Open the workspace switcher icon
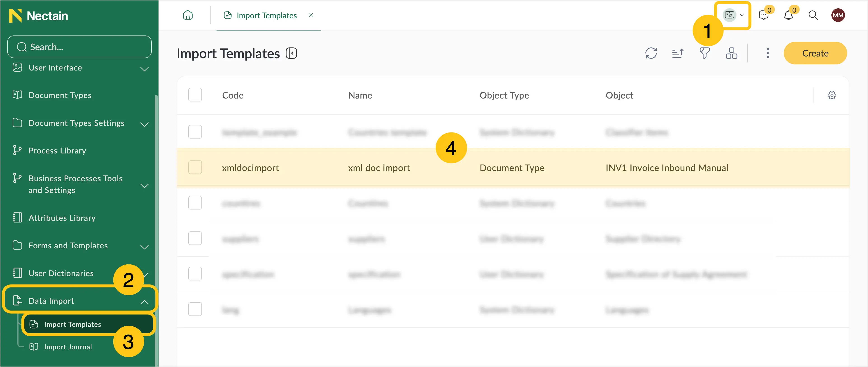Screen dimensions: 868x367 [729, 15]
